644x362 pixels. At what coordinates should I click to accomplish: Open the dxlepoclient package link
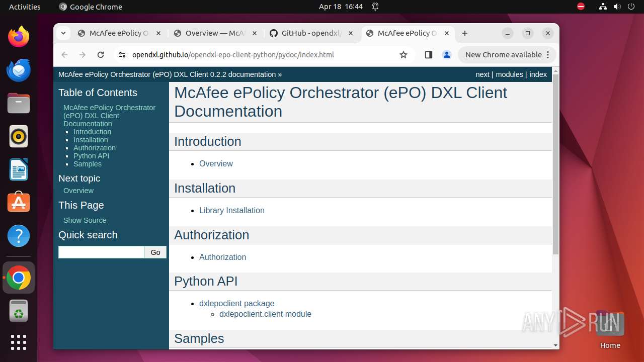click(237, 303)
